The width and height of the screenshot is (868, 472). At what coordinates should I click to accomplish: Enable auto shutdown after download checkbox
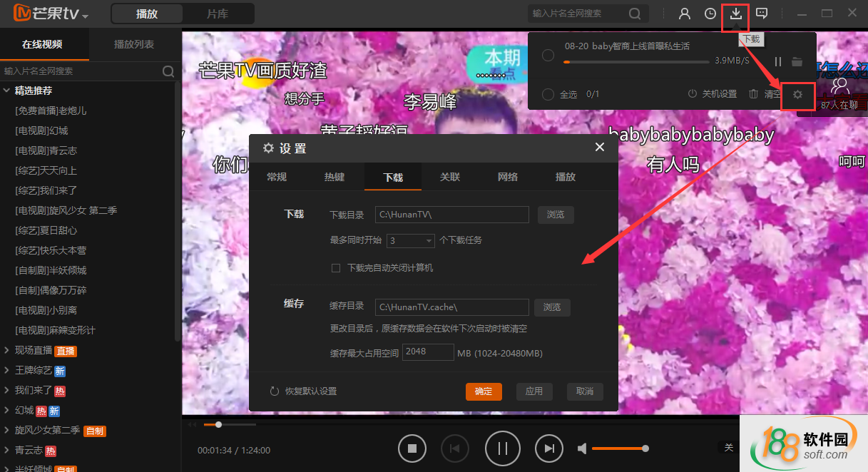tap(336, 268)
